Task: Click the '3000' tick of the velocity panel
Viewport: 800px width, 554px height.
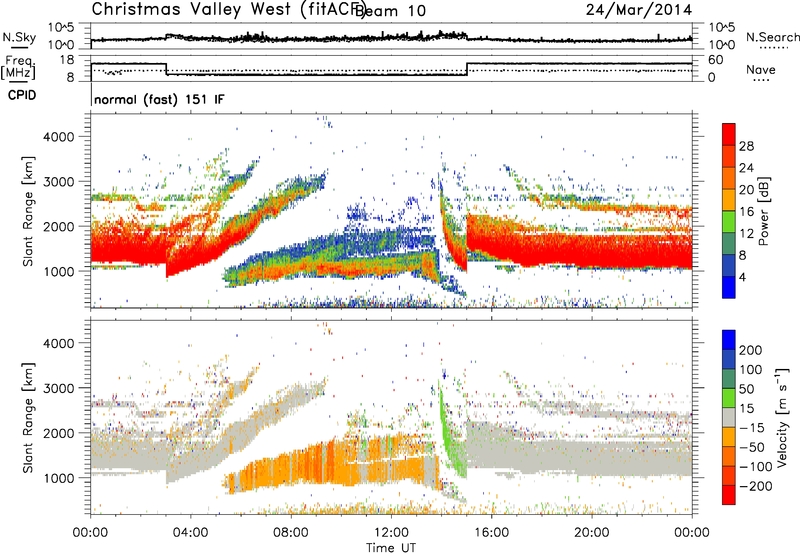Action: (x=59, y=388)
